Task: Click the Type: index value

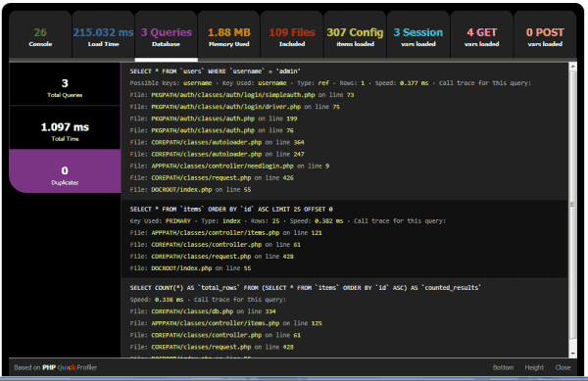Action: coord(231,221)
